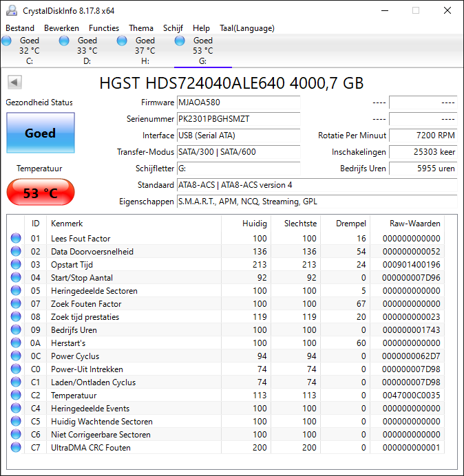The image size is (464, 476).
Task: Click the Transfer-Modus field SATA/300 | SATA/600
Action: click(x=238, y=152)
